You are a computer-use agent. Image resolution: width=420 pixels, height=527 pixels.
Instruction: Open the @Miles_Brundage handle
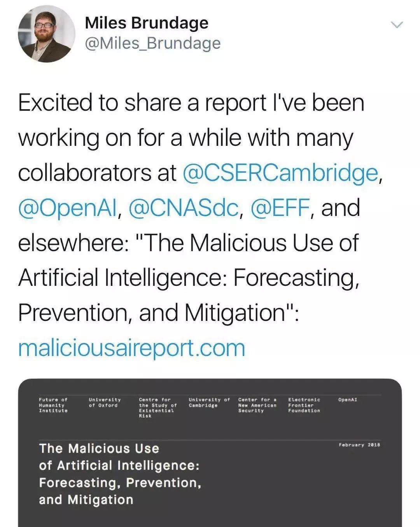click(x=152, y=43)
